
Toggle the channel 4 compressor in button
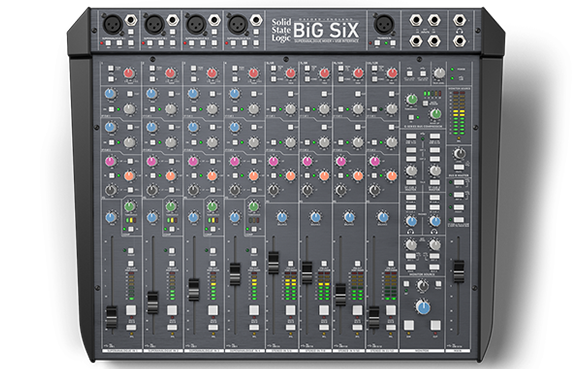[254, 229]
